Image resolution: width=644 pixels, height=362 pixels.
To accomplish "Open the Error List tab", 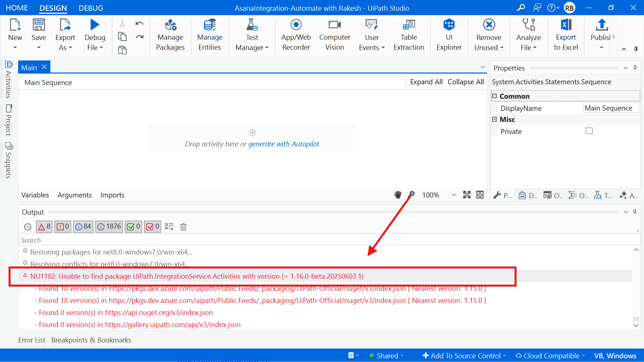I will (32, 340).
